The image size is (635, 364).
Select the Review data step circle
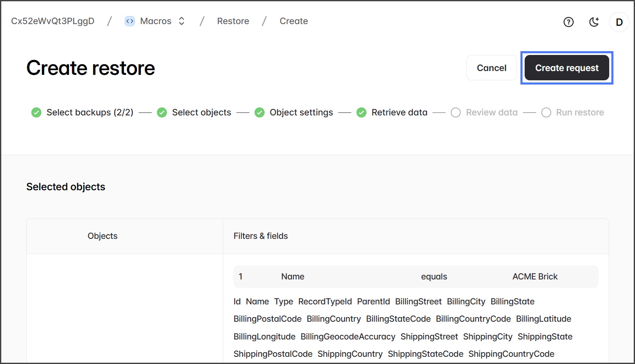[x=456, y=112]
